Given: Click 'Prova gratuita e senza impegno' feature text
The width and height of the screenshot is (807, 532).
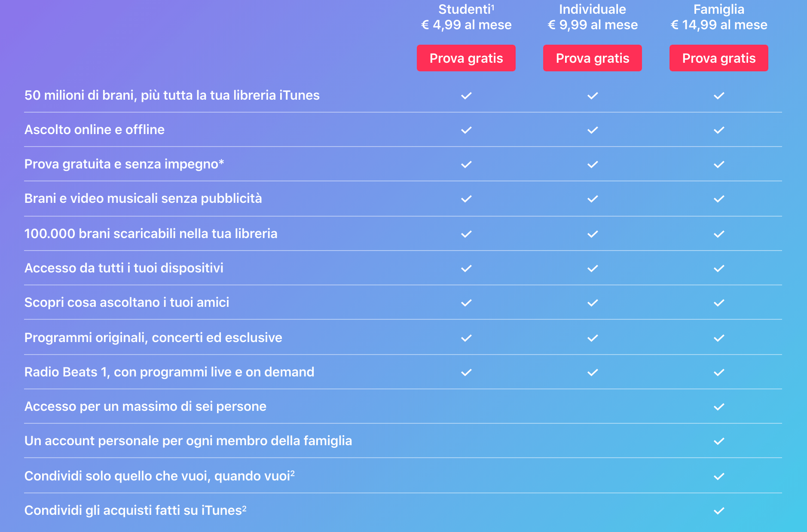Looking at the screenshot, I should click(124, 164).
